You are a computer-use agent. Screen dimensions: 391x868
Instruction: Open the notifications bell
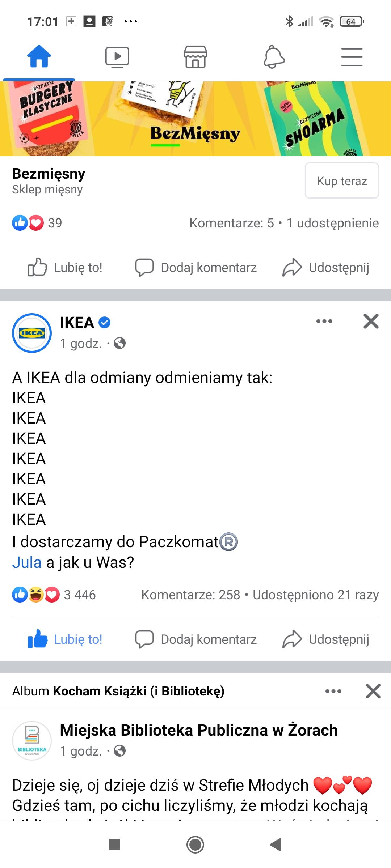(274, 57)
